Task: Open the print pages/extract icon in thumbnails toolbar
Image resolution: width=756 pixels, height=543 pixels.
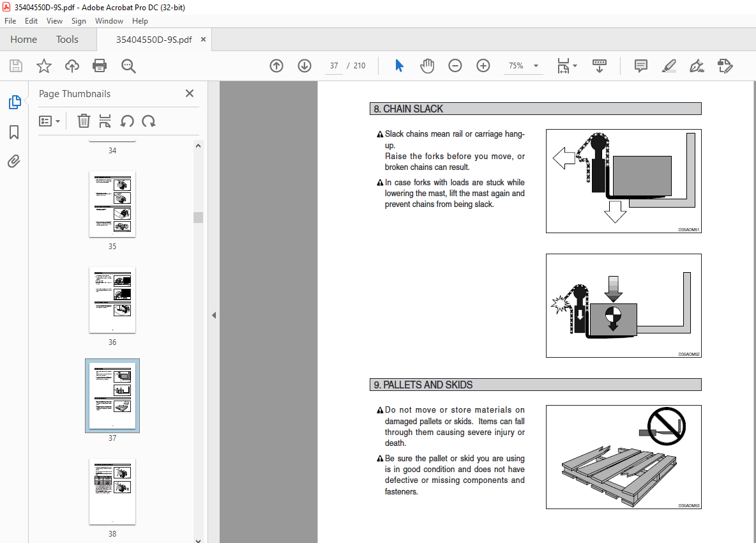Action: coord(105,121)
